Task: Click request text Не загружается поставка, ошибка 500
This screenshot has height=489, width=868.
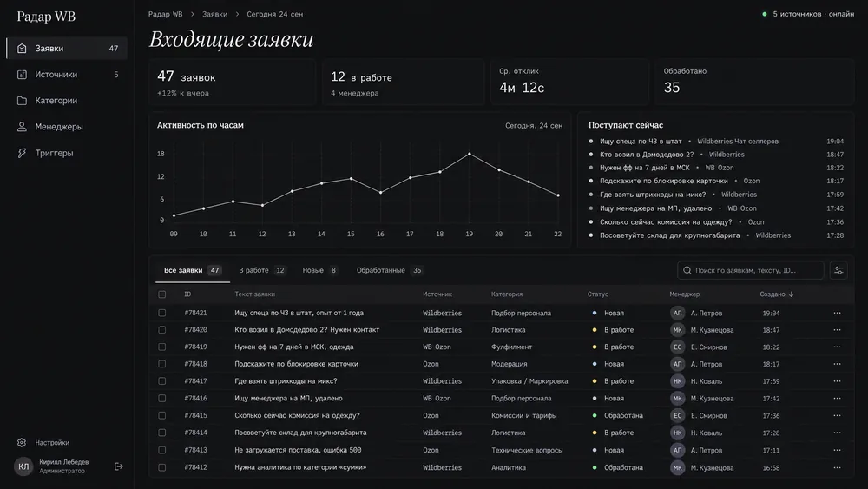Action: click(298, 450)
